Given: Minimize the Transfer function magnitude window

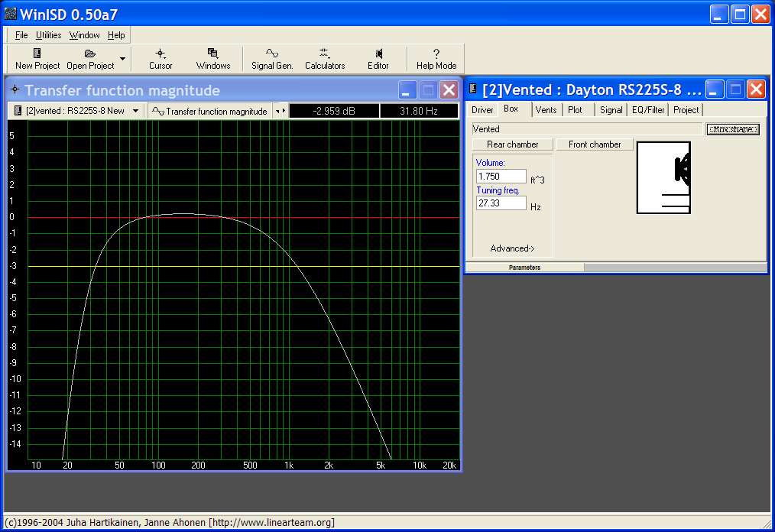Looking at the screenshot, I should (x=407, y=90).
